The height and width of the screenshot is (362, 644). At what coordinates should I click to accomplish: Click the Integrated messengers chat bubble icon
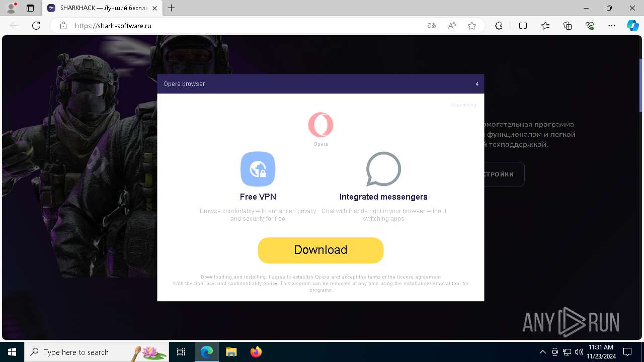pos(383,169)
